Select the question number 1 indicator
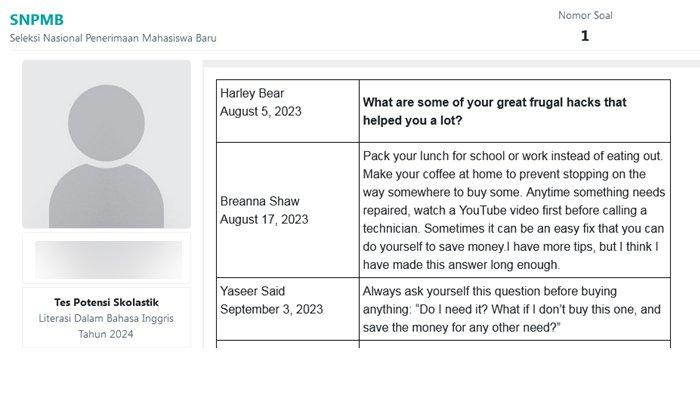This screenshot has width=700, height=393. pyautogui.click(x=585, y=36)
